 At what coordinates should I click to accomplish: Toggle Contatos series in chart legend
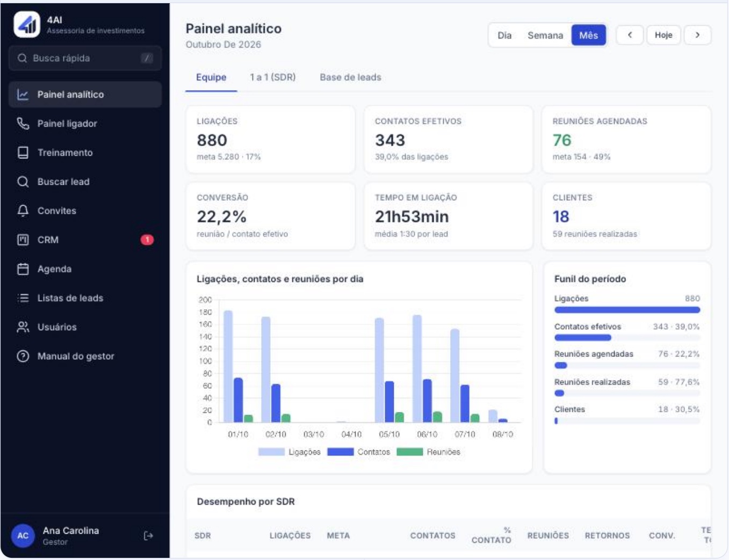coord(359,452)
